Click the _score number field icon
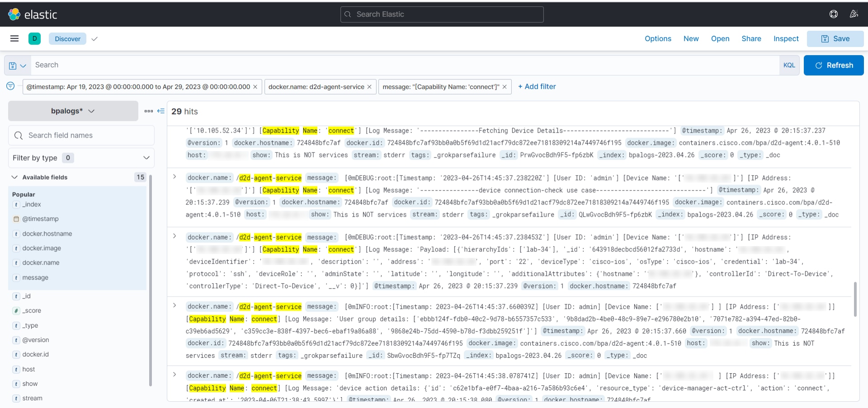868x408 pixels. coord(16,311)
